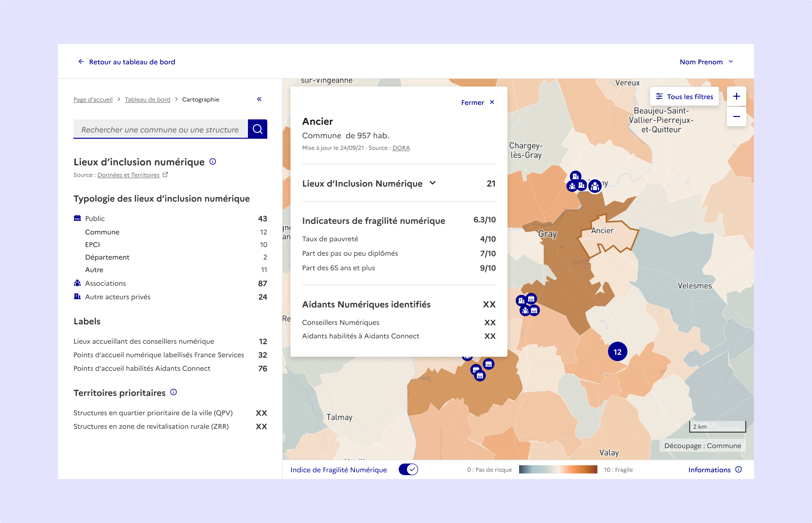The image size is (812, 523).
Task: Toggle Indice de Fragilité Numérique switch
Action: coord(408,469)
